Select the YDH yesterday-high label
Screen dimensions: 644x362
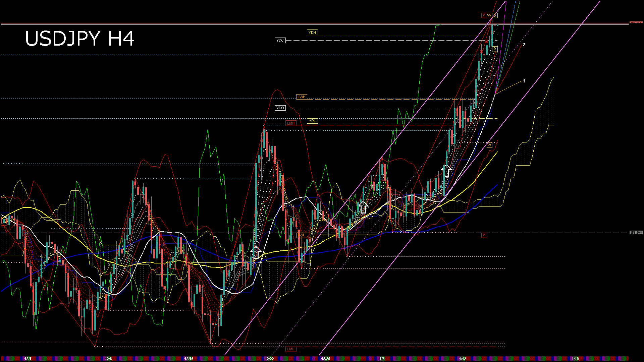[x=313, y=33]
